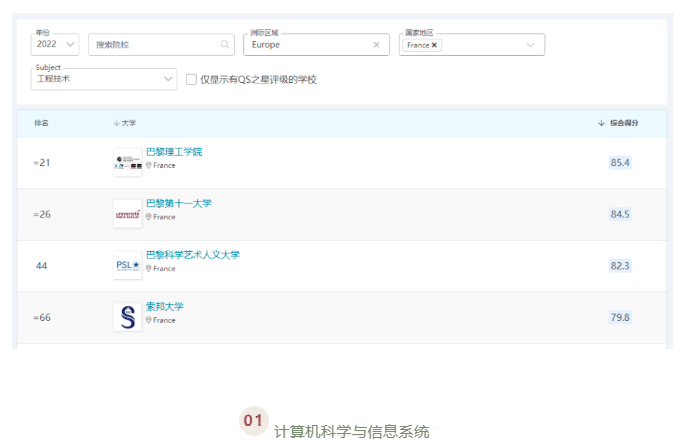Viewport: 691px width, 445px height.
Task: Toggle the QS stars only checkbox
Action: click(191, 79)
